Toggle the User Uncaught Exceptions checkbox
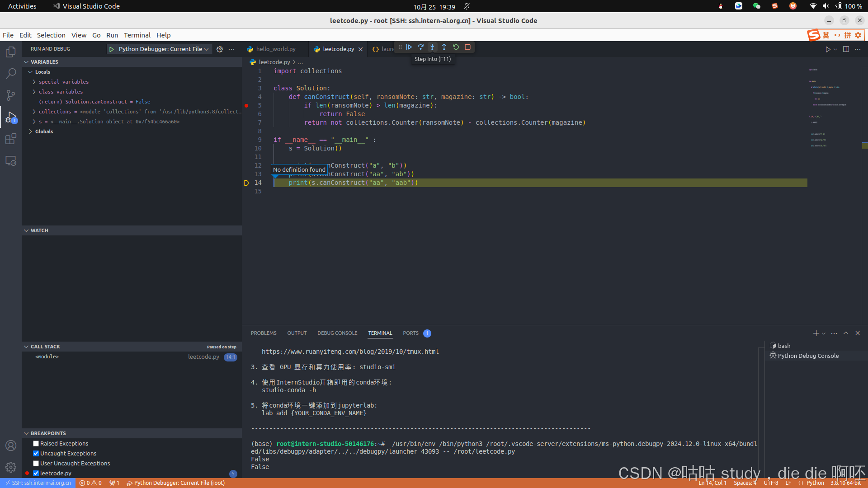This screenshot has width=868, height=488. tap(36, 464)
